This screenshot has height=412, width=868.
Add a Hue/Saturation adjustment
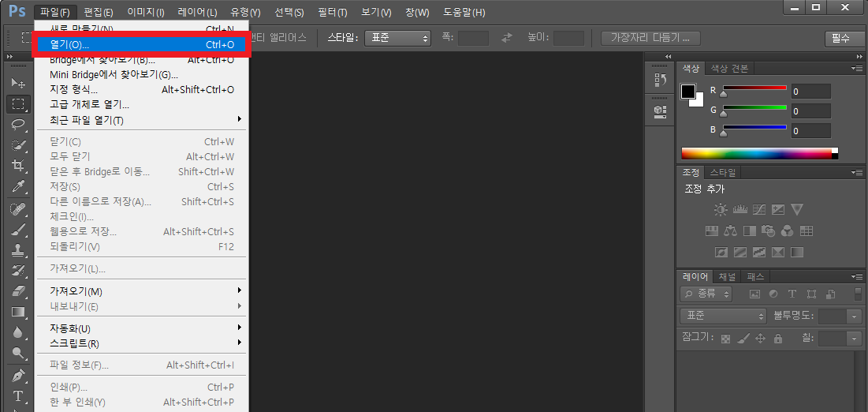coord(712,230)
